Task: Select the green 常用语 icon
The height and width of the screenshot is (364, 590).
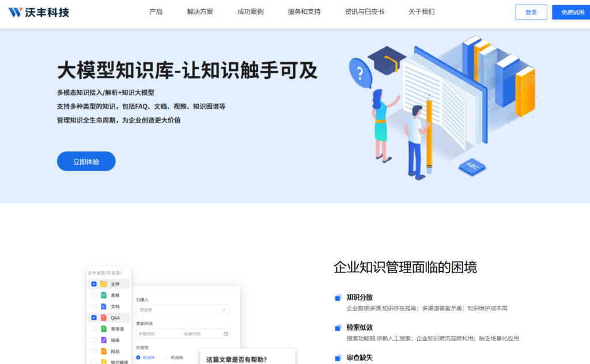Action: tap(104, 329)
